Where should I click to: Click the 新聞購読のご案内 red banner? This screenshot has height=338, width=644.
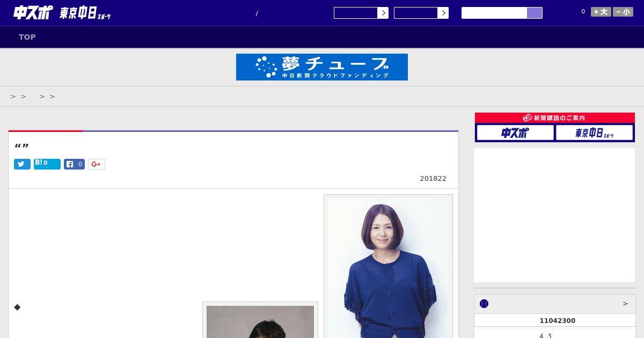click(555, 117)
